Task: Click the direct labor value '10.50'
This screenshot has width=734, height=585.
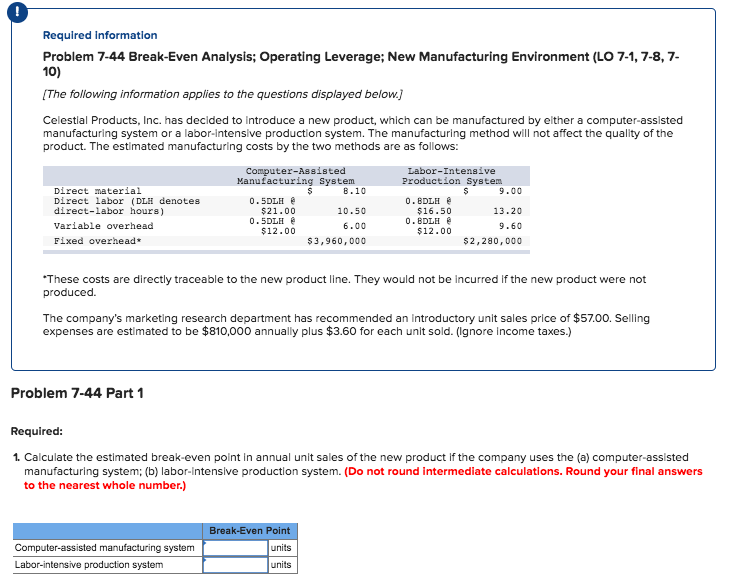Action: pos(352,211)
